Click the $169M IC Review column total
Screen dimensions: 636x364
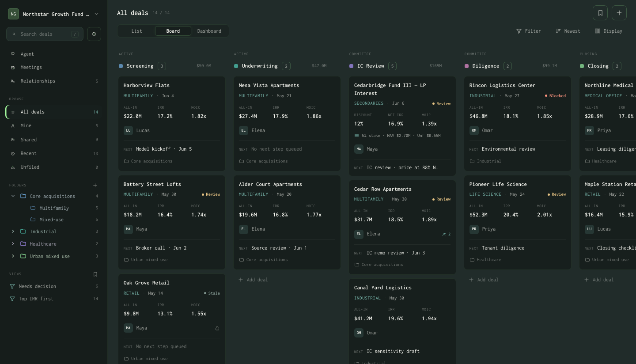[435, 66]
